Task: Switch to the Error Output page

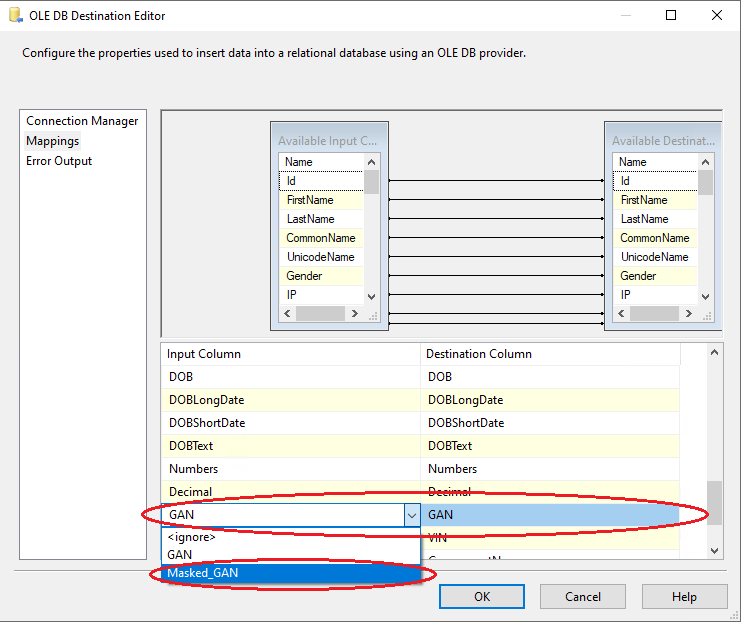Action: click(x=59, y=161)
